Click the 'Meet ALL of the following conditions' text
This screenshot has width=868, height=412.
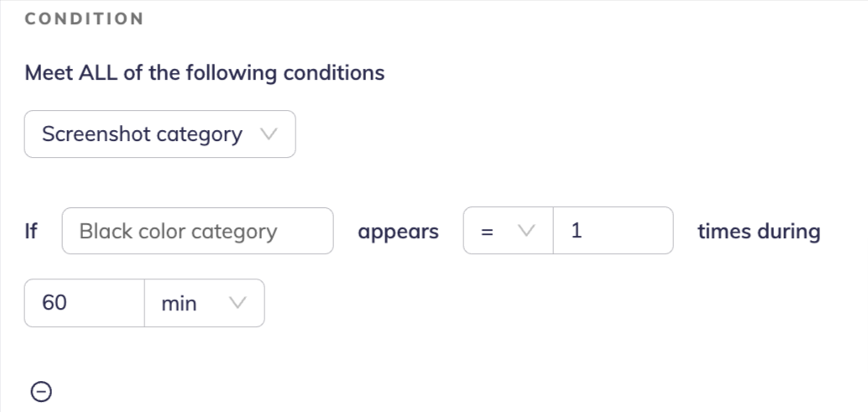(205, 73)
